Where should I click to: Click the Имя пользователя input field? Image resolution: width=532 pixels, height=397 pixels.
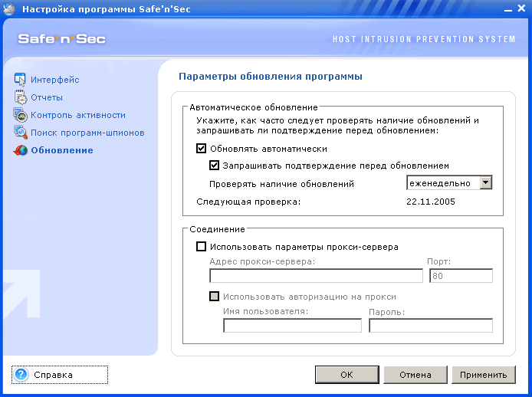pyautogui.click(x=293, y=326)
